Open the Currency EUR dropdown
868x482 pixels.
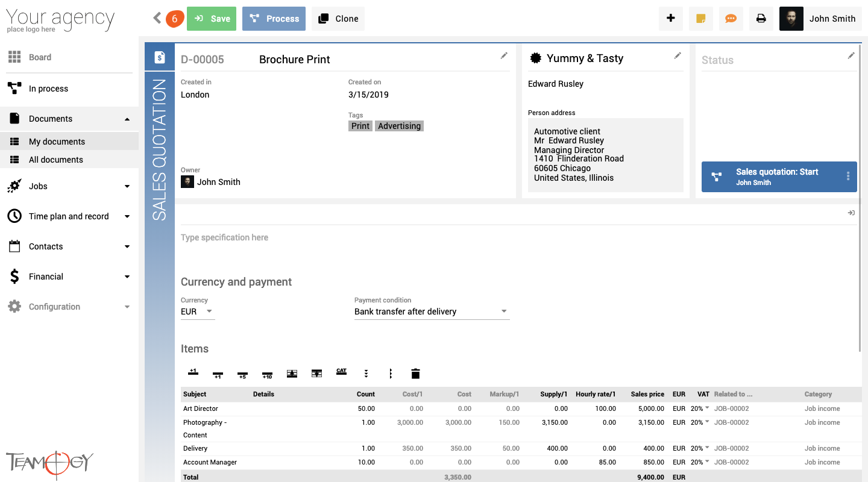198,311
